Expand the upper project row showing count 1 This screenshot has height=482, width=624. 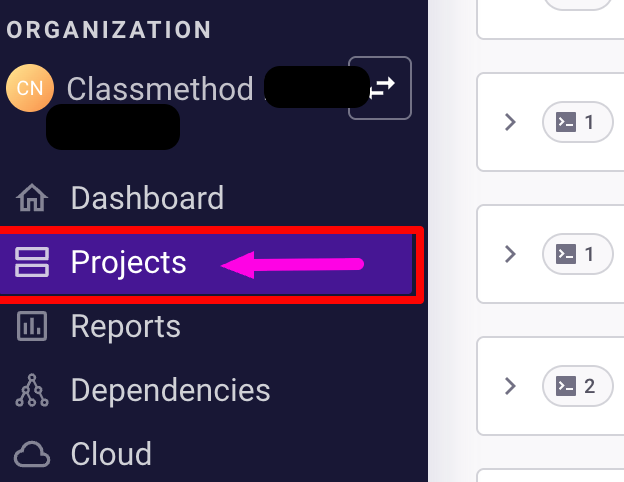(510, 122)
